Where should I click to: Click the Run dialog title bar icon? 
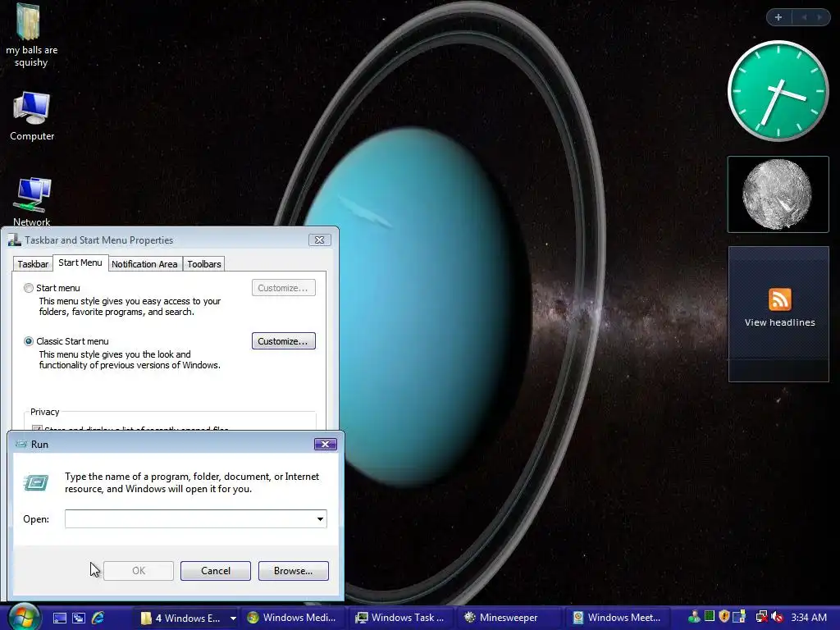click(x=21, y=444)
